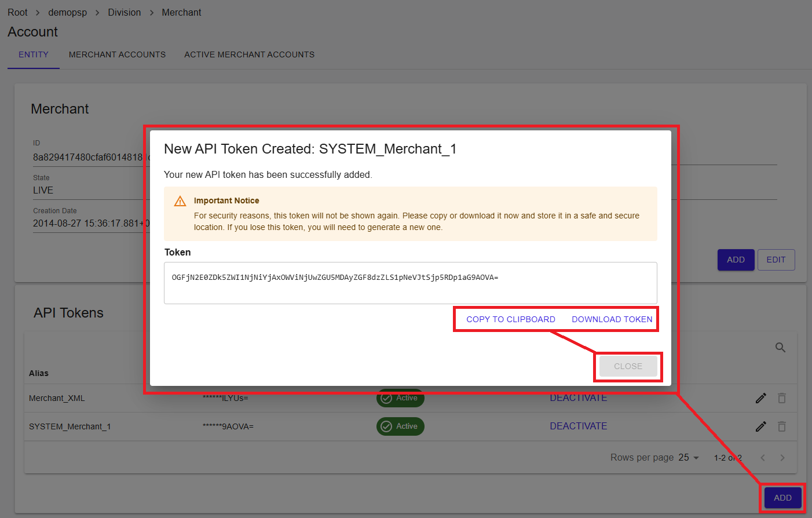The image size is (812, 518).
Task: Select the Merchant_XML alias cell
Action: pyautogui.click(x=57, y=398)
